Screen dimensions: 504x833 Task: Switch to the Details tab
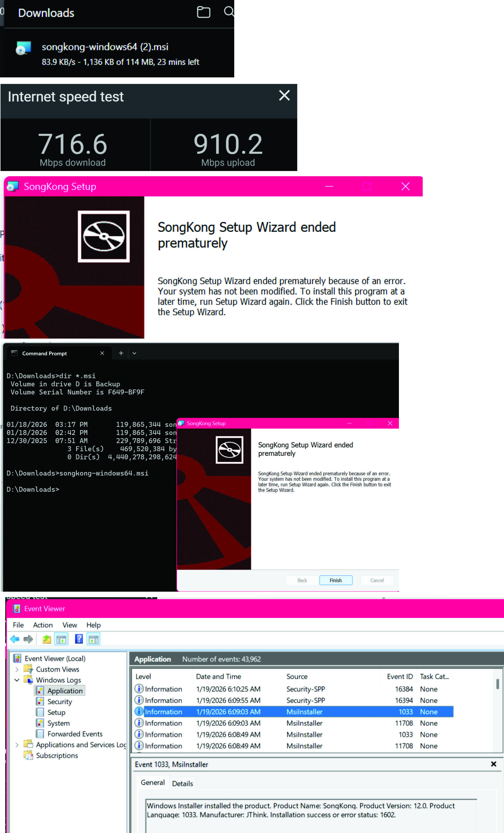182,783
